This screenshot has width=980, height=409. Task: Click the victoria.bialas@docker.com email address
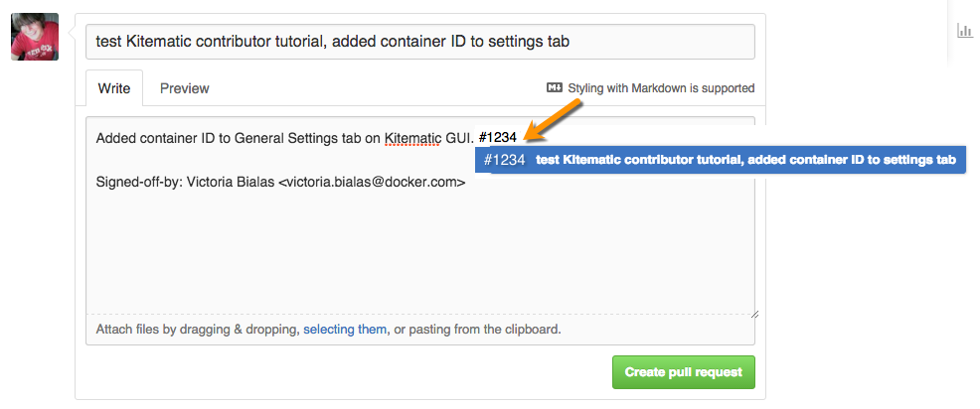[x=372, y=183]
